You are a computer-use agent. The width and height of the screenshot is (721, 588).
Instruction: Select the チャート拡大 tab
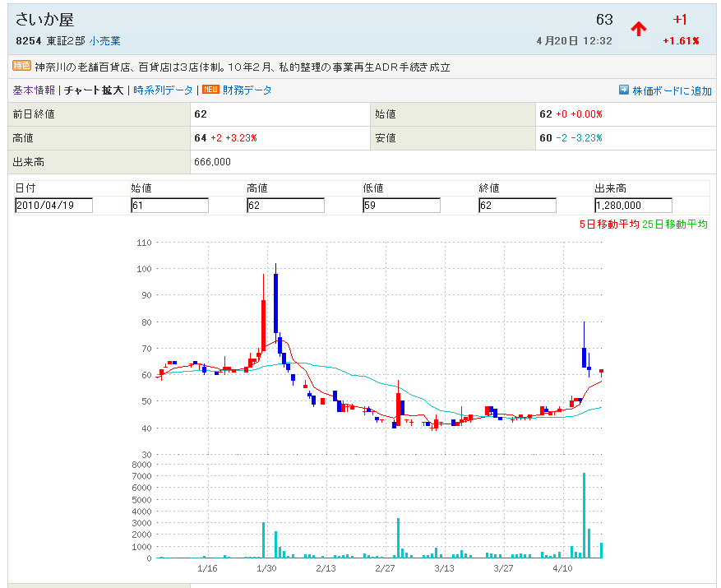coord(94,90)
